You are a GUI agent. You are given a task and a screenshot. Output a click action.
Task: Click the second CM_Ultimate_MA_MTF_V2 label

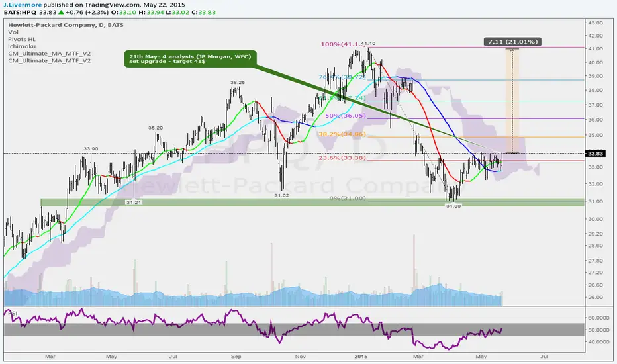[49, 61]
